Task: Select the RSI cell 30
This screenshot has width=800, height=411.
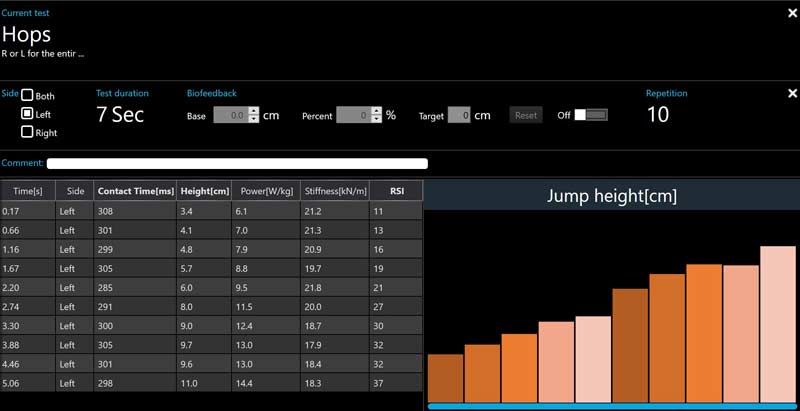Action: tap(396, 326)
